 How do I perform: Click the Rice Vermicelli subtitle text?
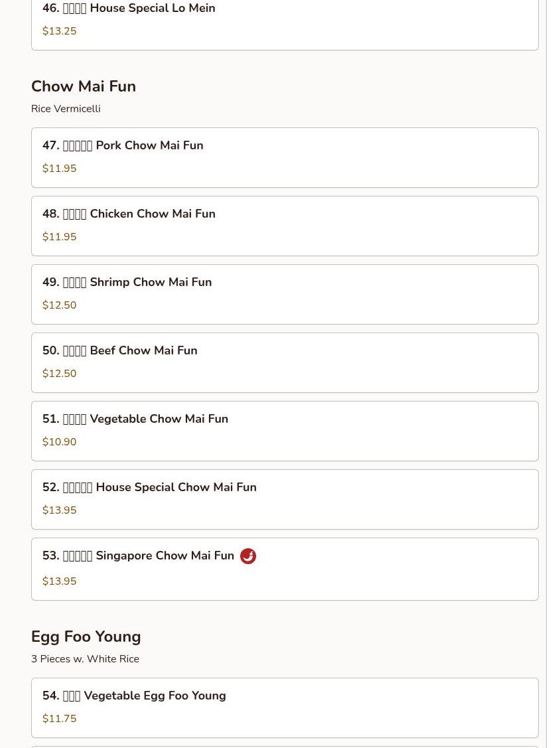[66, 109]
